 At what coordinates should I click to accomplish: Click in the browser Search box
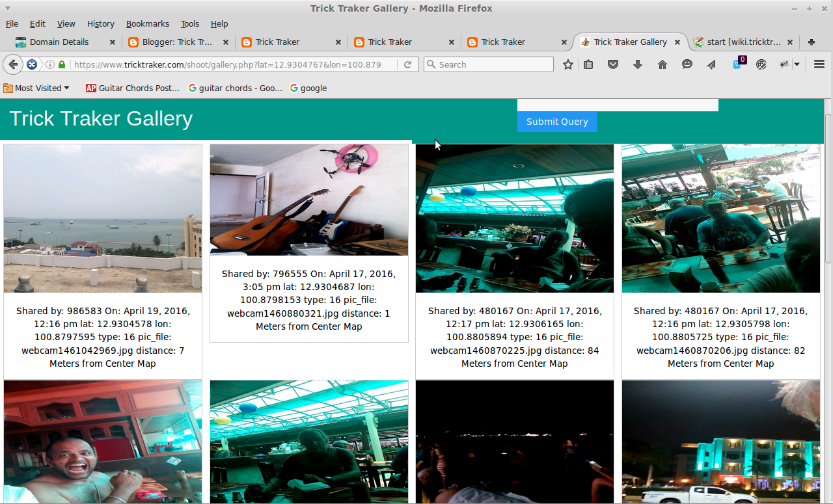click(493, 64)
